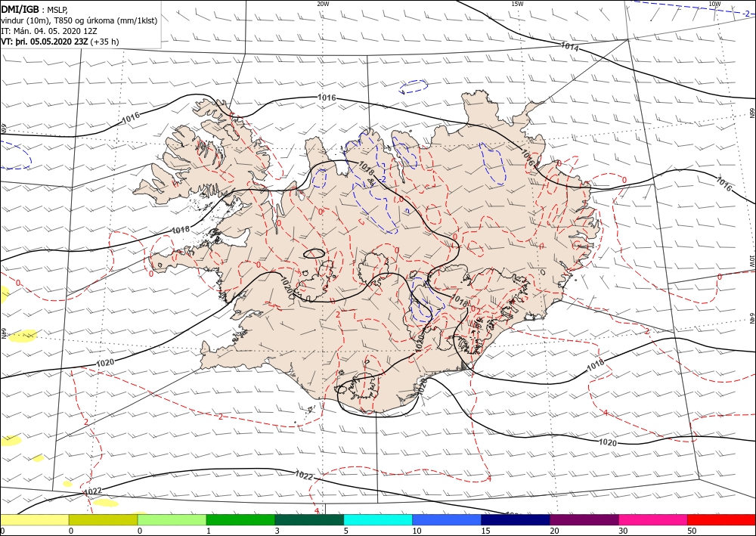Select the dark teal-green legend segment
Image resolution: width=756 pixels, height=536 pixels.
point(309,519)
